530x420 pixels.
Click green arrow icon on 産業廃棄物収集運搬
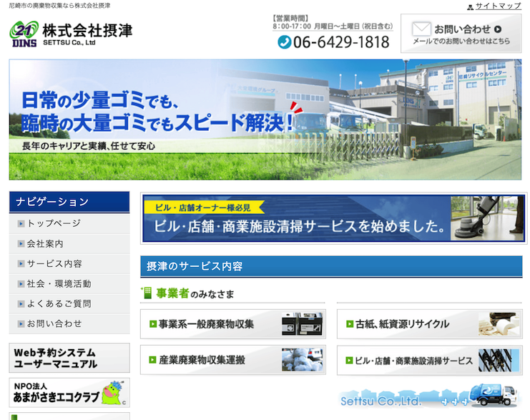[x=153, y=360]
